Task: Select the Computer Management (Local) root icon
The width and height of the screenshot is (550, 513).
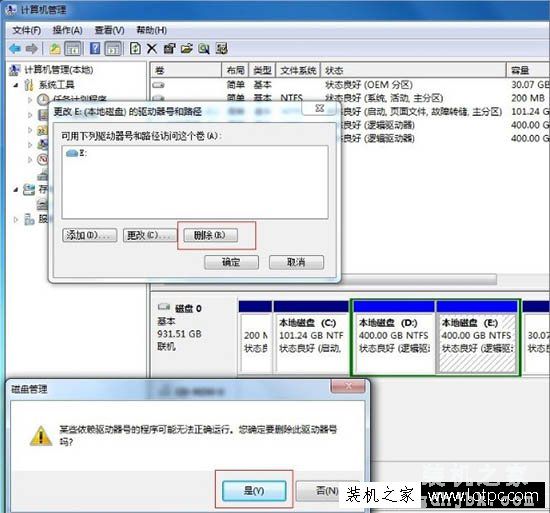Action: [14, 70]
